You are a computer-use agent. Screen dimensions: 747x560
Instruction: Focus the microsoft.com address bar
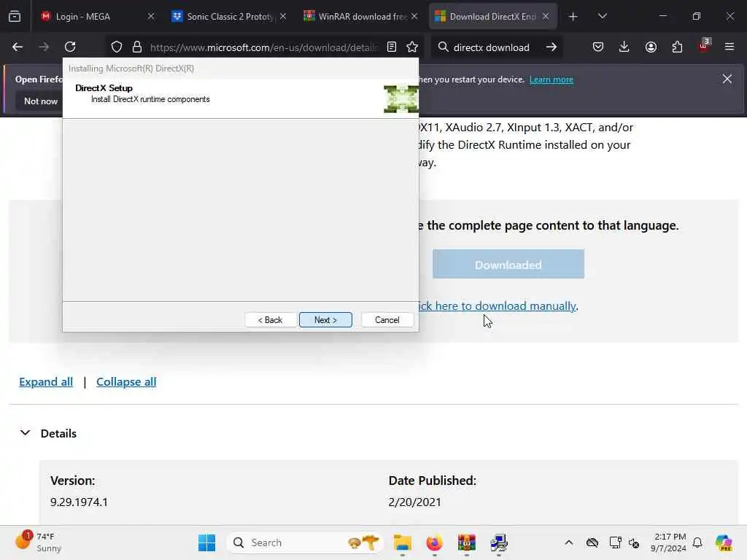coord(263,47)
